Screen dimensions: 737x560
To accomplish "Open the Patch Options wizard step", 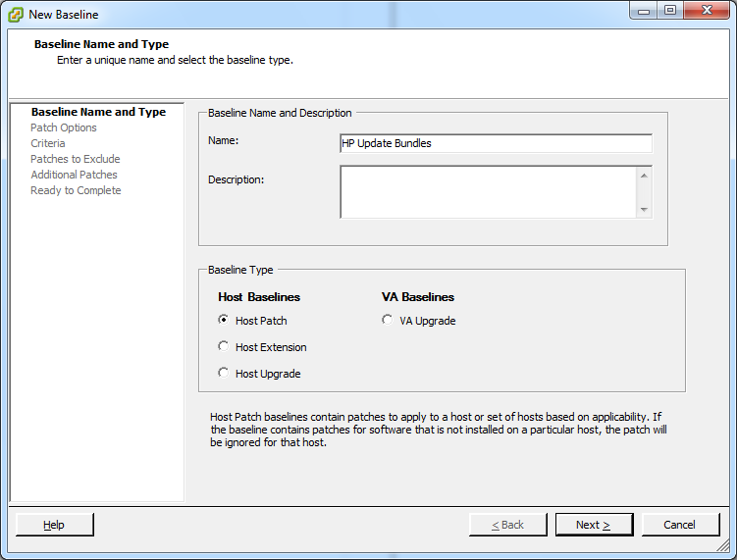I will tap(64, 127).
